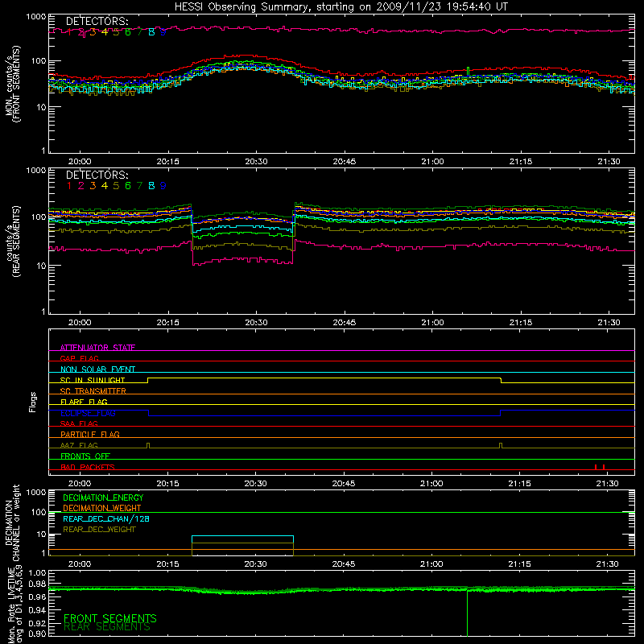Image resolution: width=644 pixels, height=644 pixels.
Task: Click the SC TRANSMITTER flag label
Action: pos(93,391)
